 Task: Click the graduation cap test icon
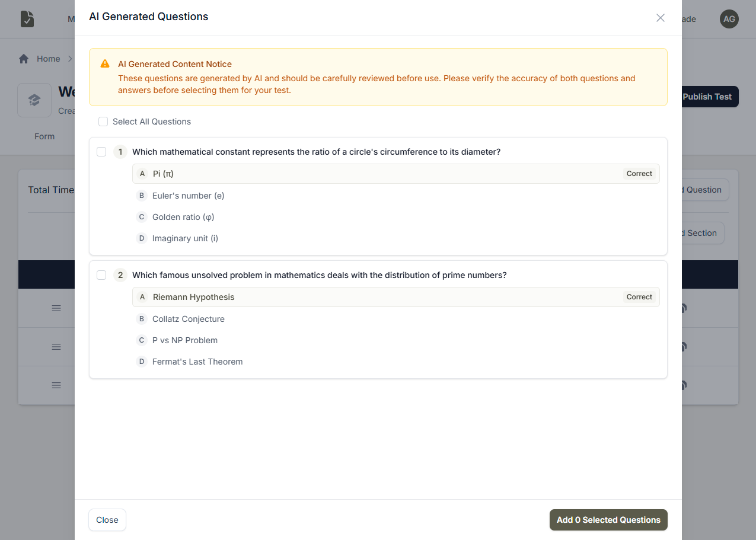(34, 100)
